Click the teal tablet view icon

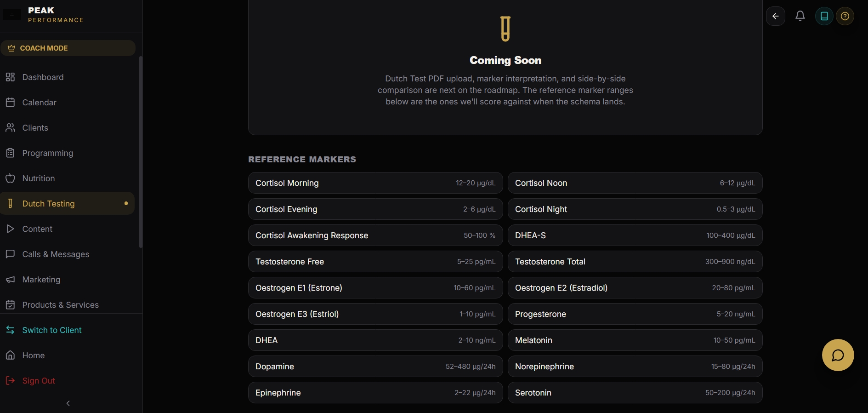[x=824, y=16]
